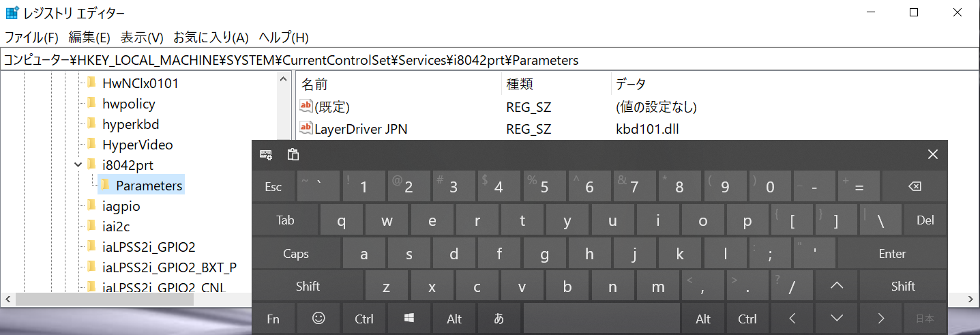Tap the left arrow key

tap(792, 319)
